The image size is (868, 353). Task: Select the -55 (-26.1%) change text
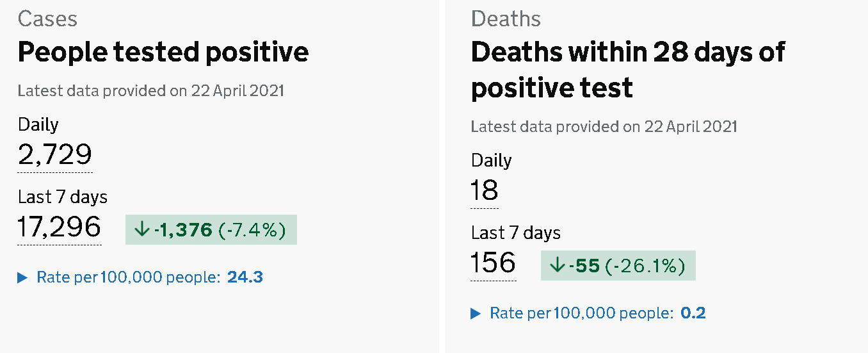coord(627,266)
